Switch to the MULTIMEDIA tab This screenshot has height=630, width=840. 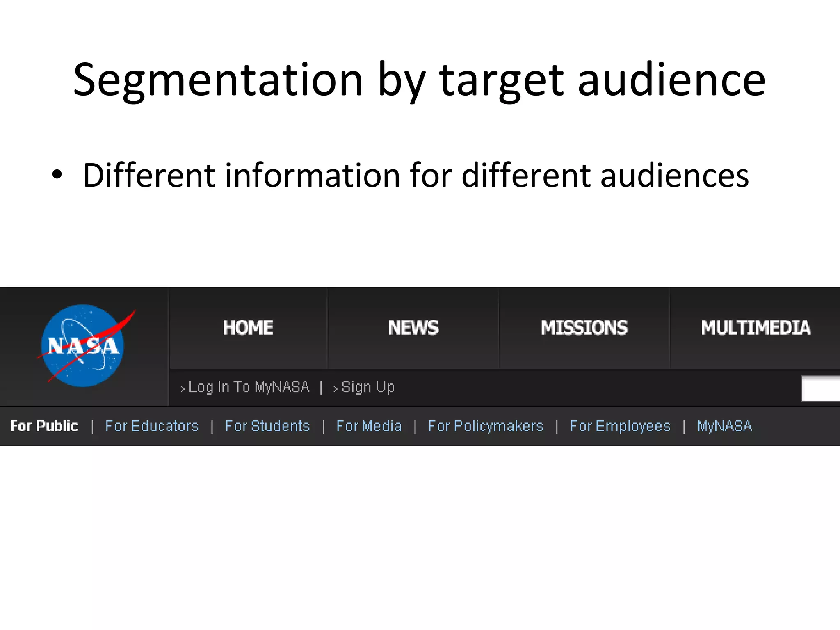pos(756,328)
